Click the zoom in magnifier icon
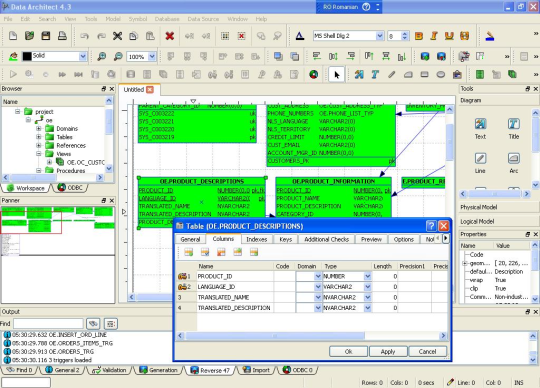The image size is (540, 388). [102, 56]
